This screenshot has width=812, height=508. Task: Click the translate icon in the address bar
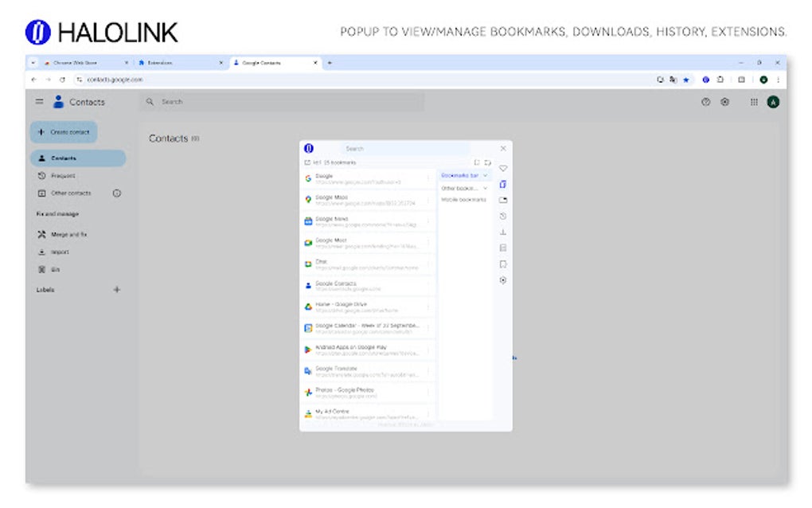[x=673, y=80]
